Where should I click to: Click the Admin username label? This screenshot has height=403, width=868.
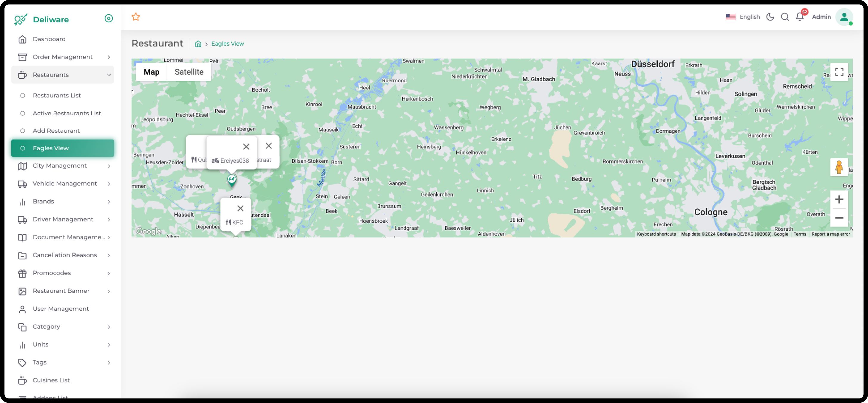tap(821, 16)
